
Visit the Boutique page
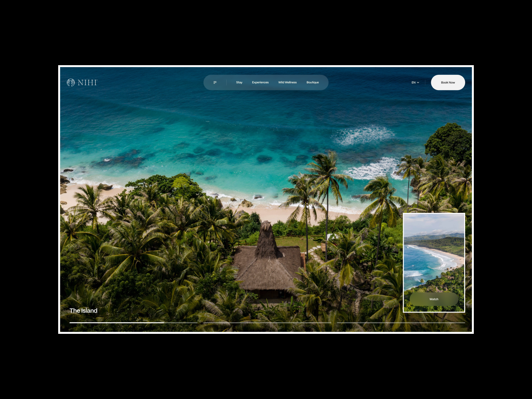pos(313,82)
